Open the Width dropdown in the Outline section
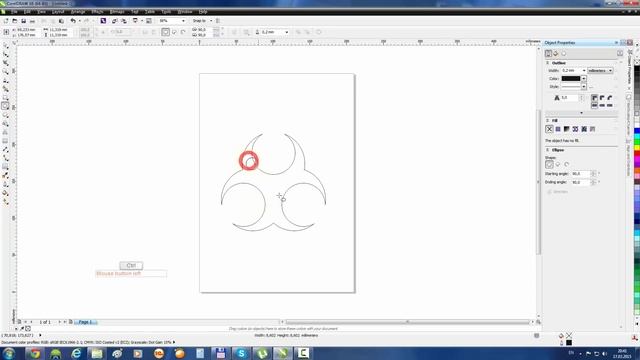The image size is (640, 360). (x=584, y=71)
